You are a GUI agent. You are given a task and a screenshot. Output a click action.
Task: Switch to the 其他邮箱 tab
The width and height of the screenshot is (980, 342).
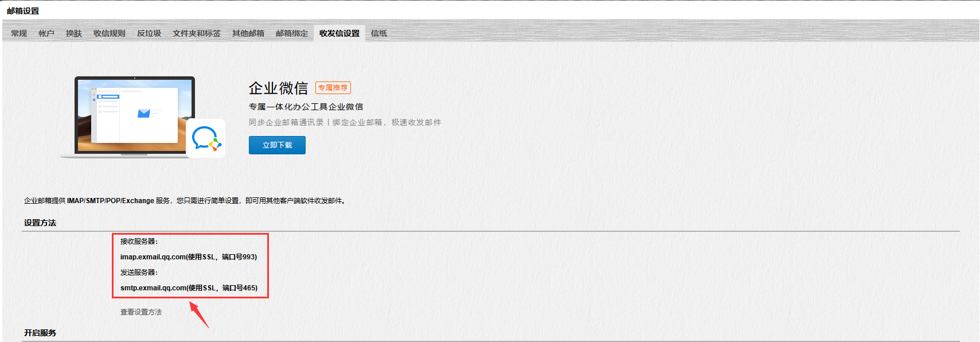pyautogui.click(x=248, y=33)
